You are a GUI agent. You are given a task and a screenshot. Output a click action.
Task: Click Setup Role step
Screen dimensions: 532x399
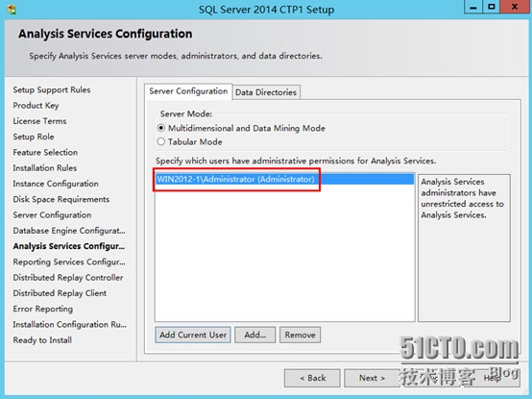pos(34,137)
